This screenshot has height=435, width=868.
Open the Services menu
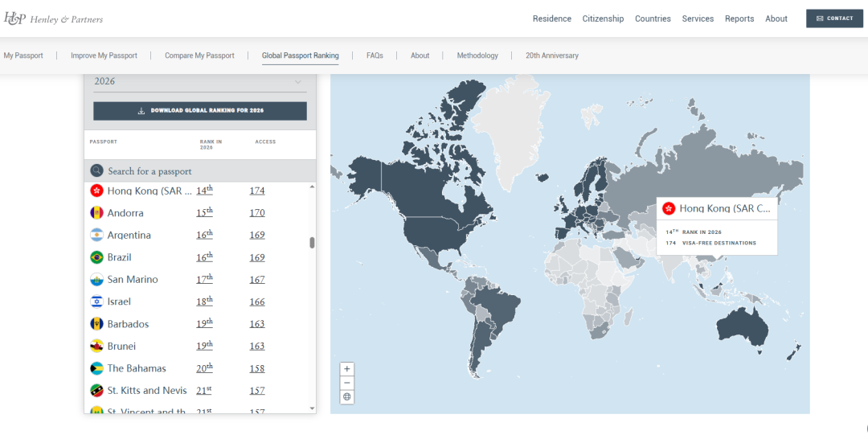click(x=698, y=18)
